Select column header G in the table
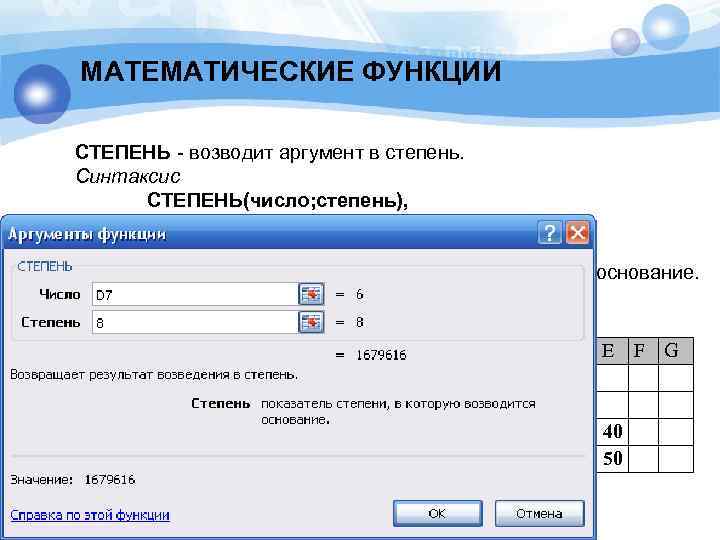 (675, 351)
